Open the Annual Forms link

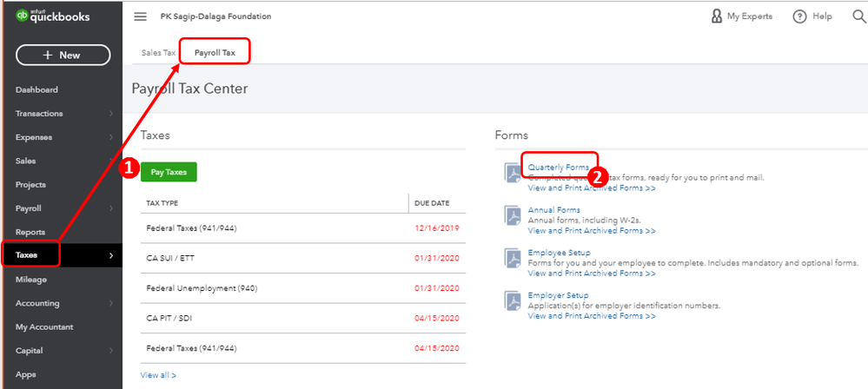click(554, 210)
